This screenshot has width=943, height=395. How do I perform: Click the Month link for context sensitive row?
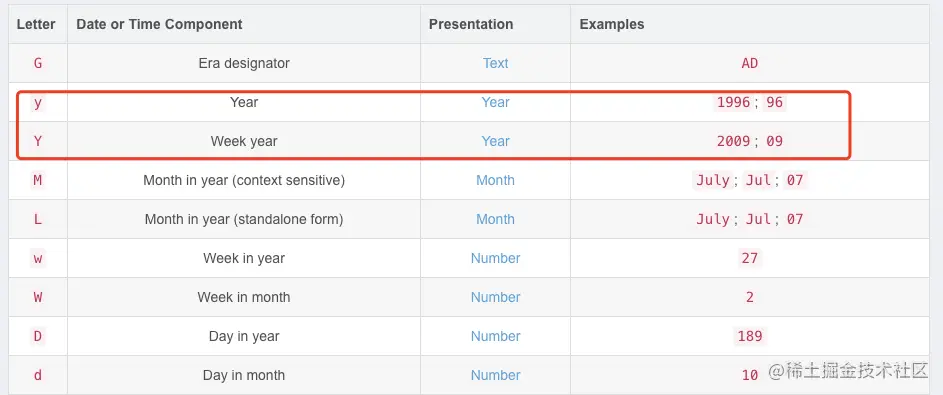pyautogui.click(x=495, y=180)
